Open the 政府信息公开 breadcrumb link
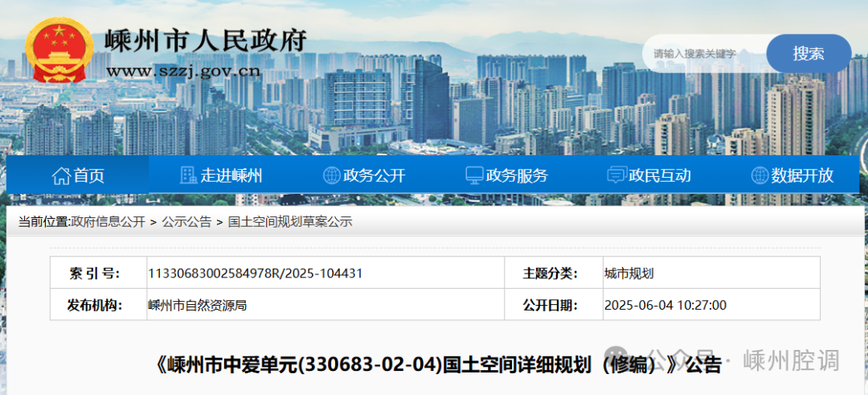 point(108,222)
